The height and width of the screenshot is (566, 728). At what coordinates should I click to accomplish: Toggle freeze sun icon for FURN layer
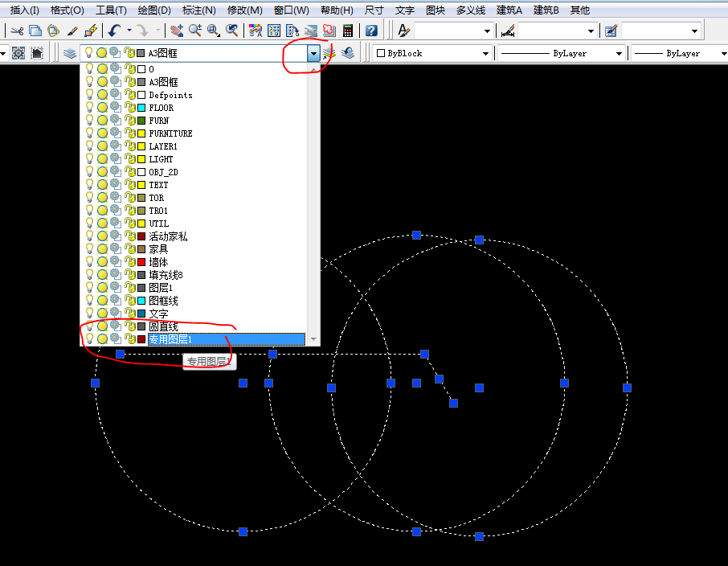102,121
